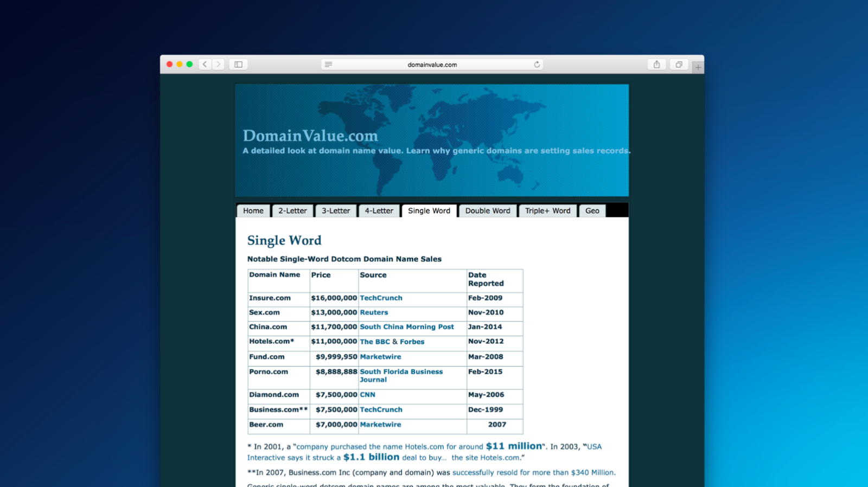Open the CNN source link
Image resolution: width=868 pixels, height=487 pixels.
pyautogui.click(x=367, y=395)
